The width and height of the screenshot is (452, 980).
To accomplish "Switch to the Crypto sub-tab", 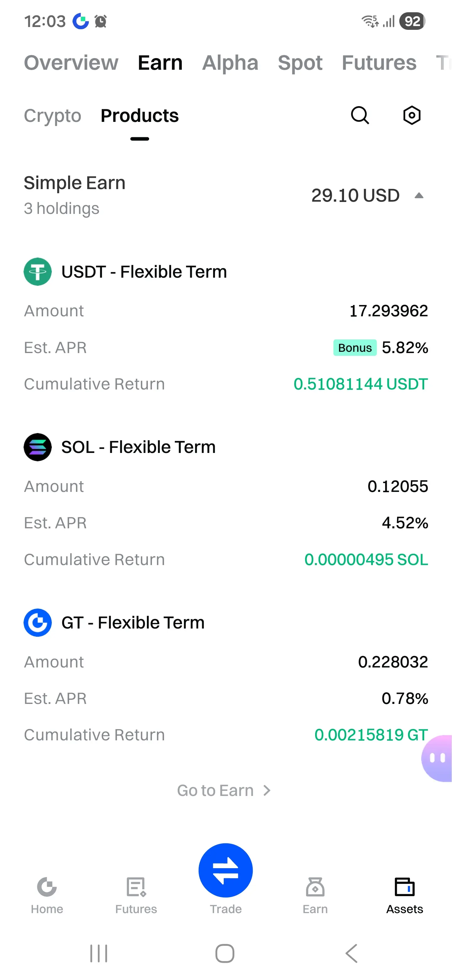I will point(52,116).
